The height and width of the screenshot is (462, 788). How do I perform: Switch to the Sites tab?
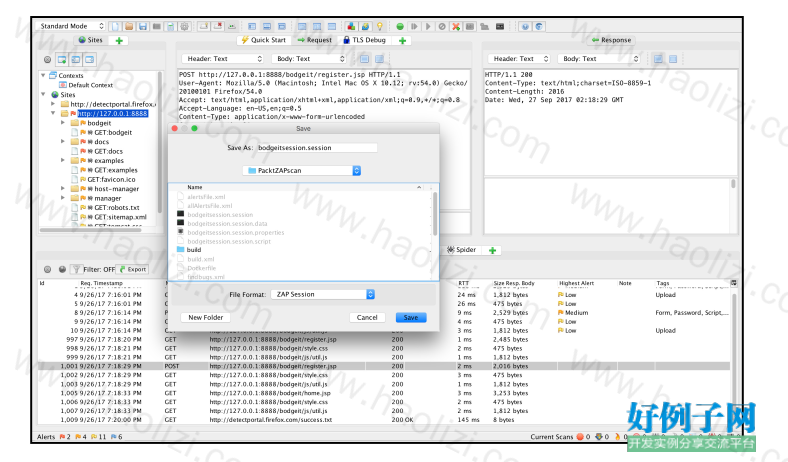click(x=91, y=40)
